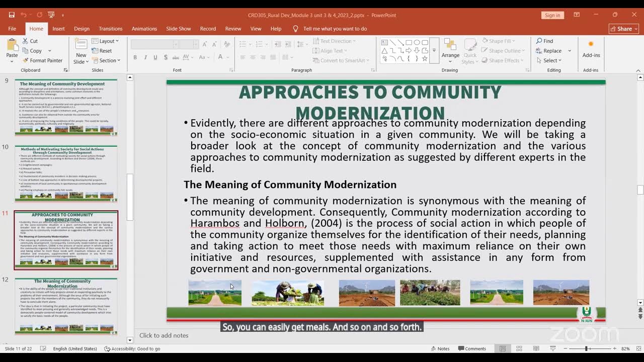Switch to the Animations tab

144,29
